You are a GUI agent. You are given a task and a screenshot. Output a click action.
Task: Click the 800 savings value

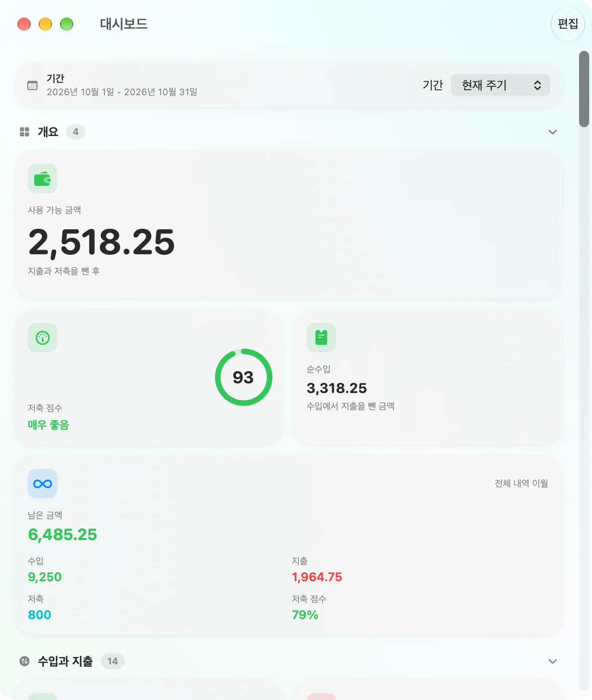[39, 615]
